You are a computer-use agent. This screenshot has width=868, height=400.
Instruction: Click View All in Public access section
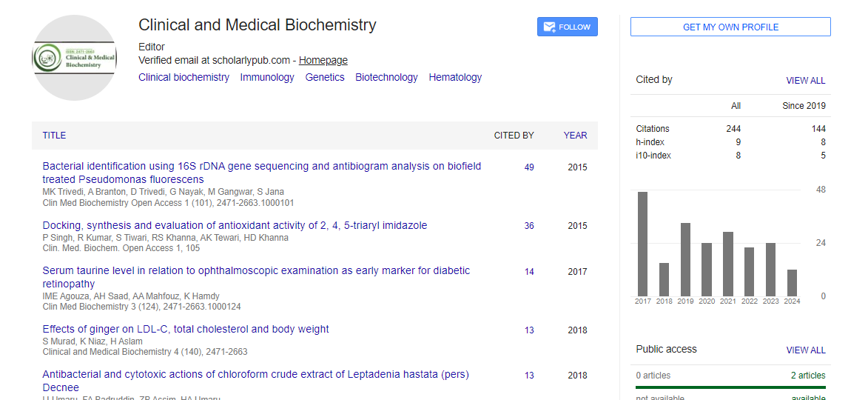click(805, 350)
